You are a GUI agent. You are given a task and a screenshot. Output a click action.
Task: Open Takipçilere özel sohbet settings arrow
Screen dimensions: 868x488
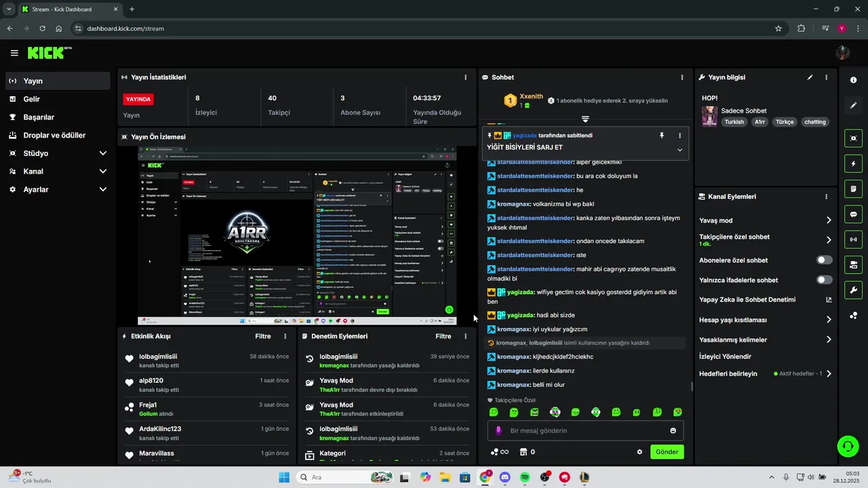pyautogui.click(x=829, y=240)
